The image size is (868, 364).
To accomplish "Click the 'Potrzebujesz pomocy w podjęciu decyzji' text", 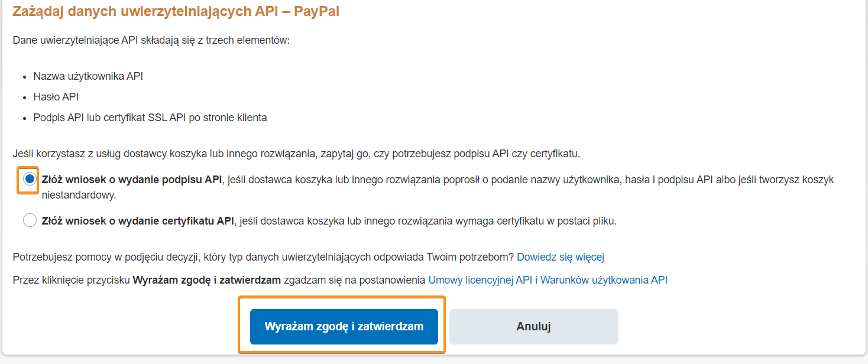I will [263, 257].
